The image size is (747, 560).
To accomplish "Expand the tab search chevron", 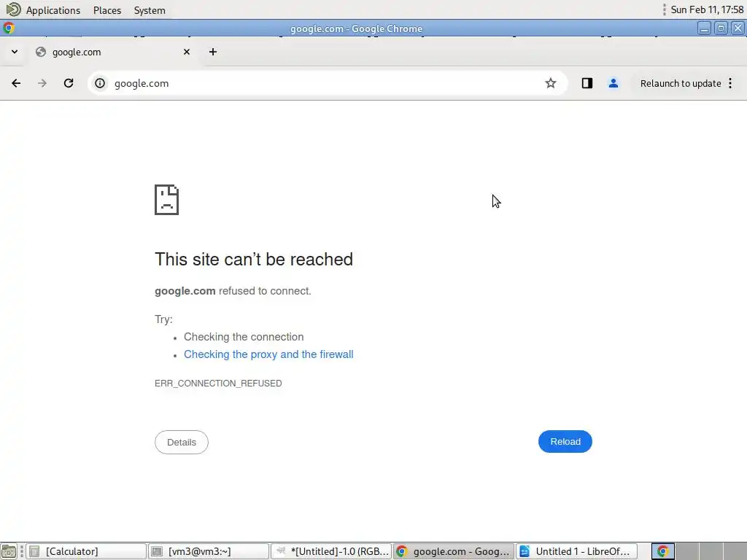I will point(15,52).
